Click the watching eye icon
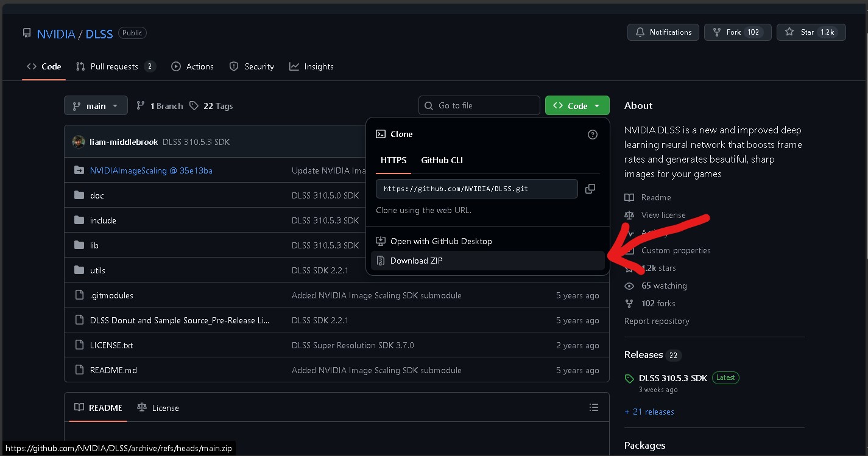This screenshot has width=868, height=456. 629,286
